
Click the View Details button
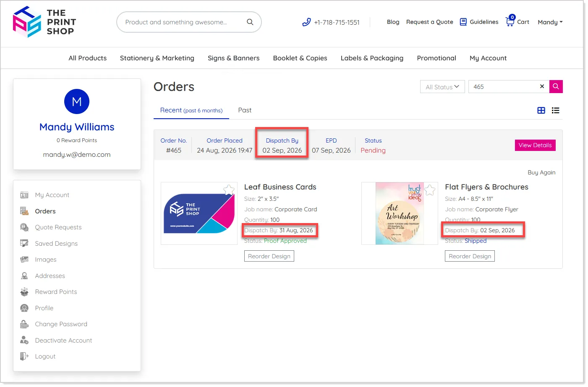(535, 145)
